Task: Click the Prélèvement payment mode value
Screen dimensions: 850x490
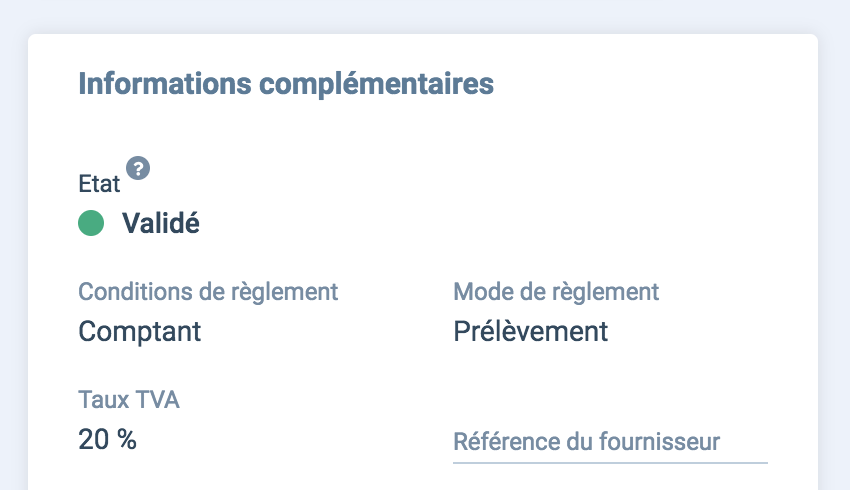Action: point(531,331)
